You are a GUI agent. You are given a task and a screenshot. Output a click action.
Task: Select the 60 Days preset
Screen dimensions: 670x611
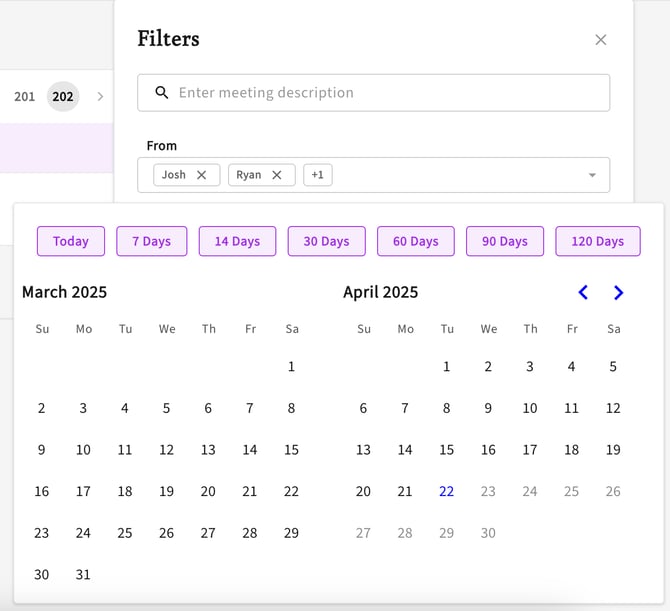[x=416, y=241]
